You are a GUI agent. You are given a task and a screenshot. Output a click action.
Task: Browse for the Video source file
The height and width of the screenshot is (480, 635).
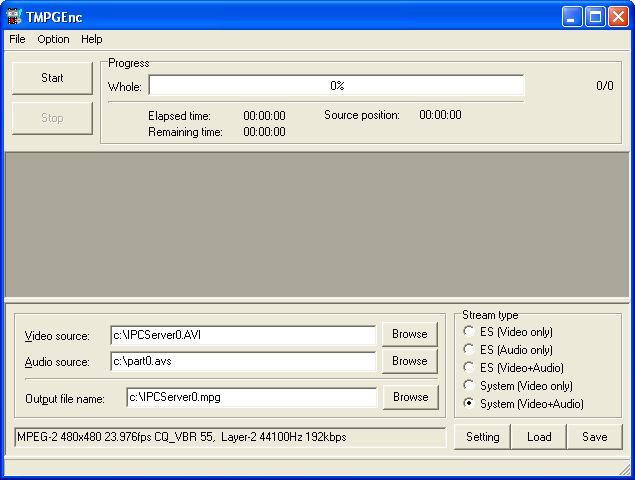coord(410,334)
